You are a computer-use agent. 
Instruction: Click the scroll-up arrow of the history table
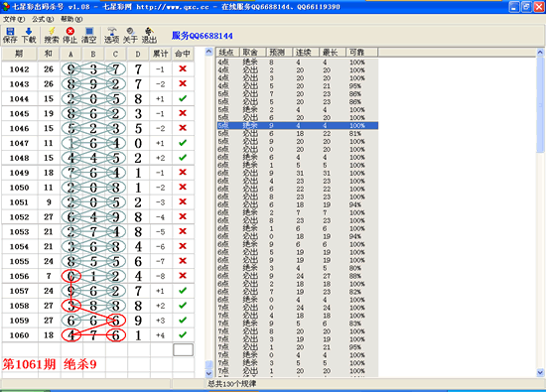point(208,52)
